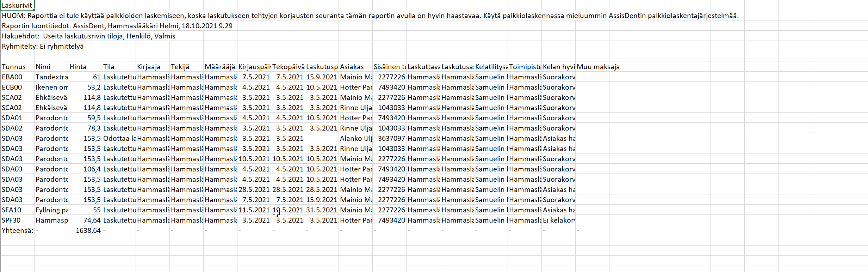Select the Tunnus column header

click(x=17, y=67)
